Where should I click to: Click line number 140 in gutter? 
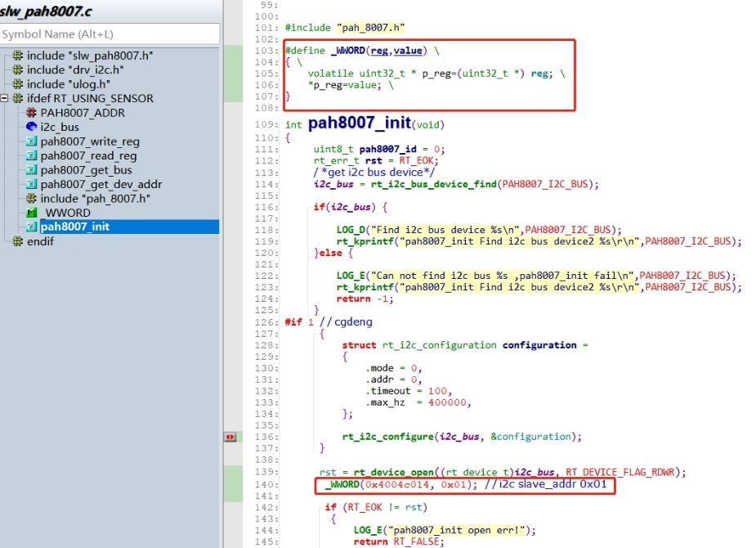[x=266, y=484]
